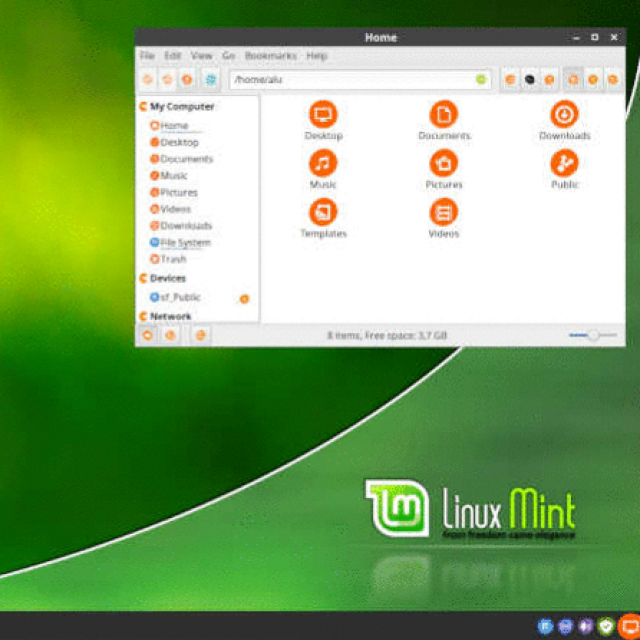Switch to icon view mode
Screen dimensions: 640x640
tap(574, 79)
